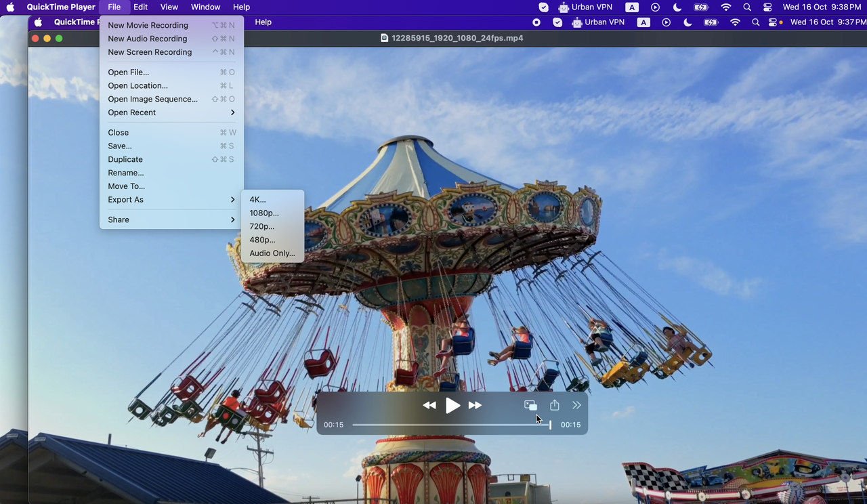Choose Close in the File menu
Viewport: 867px width, 504px height.
click(x=171, y=133)
